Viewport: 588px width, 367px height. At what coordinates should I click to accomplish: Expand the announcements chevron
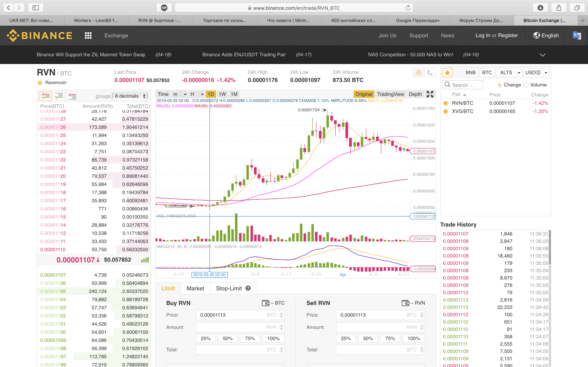542,55
